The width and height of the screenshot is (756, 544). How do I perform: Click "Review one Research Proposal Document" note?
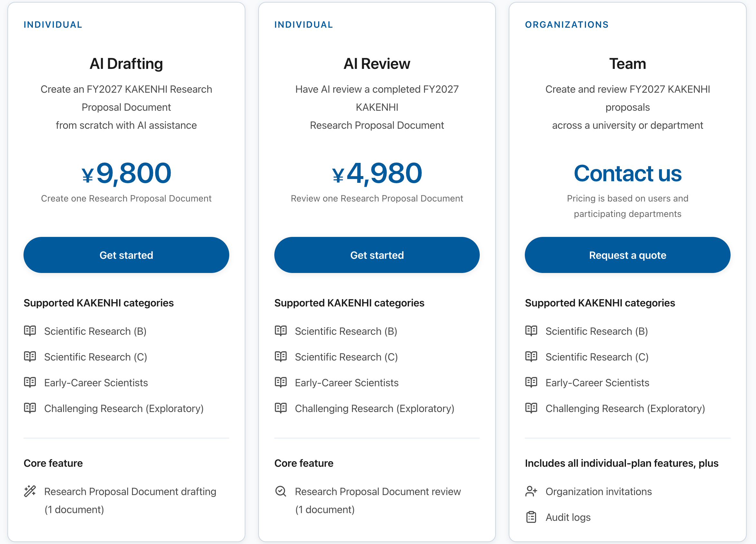[x=377, y=198]
